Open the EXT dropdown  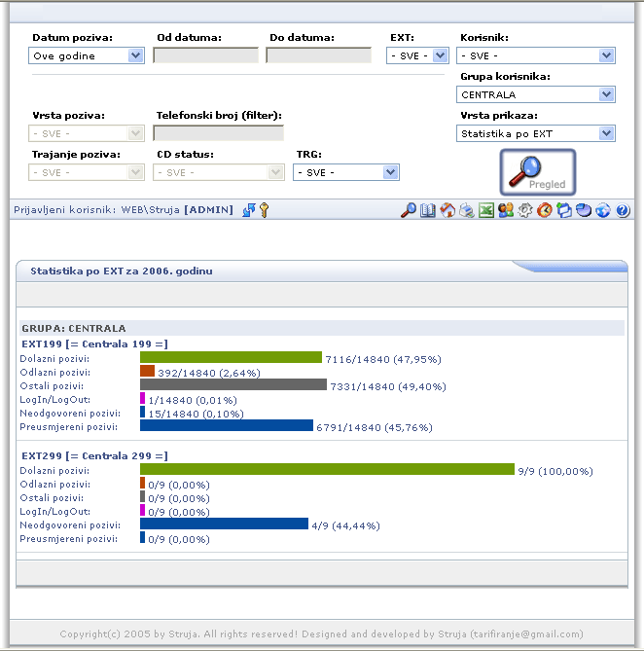(x=417, y=55)
